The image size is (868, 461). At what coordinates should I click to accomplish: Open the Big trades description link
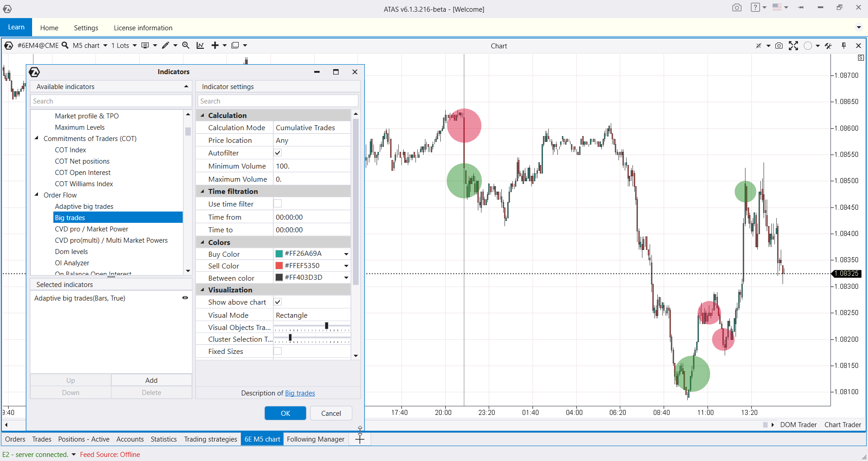(300, 393)
